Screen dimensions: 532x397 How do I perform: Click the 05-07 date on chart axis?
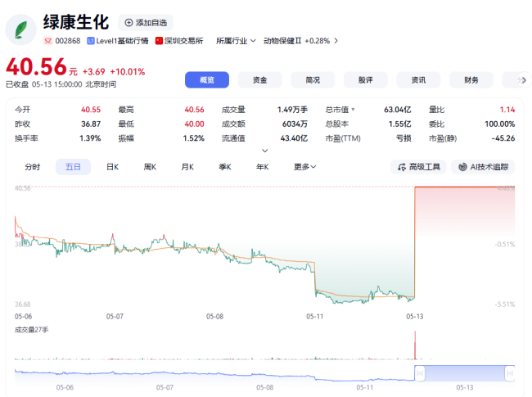[115, 317]
